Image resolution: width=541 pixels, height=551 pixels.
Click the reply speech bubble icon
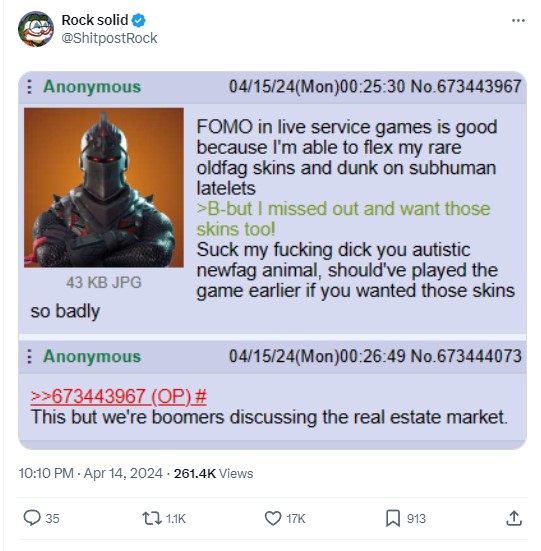(32, 518)
